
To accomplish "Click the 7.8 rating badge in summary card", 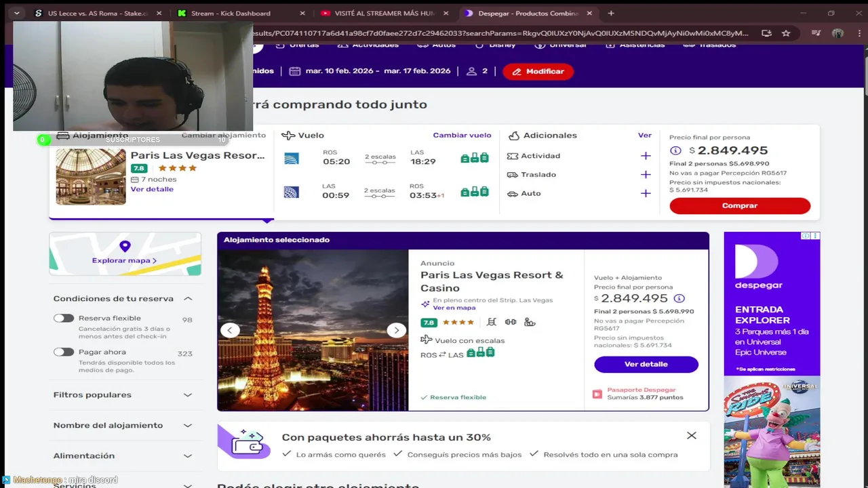I will click(139, 168).
